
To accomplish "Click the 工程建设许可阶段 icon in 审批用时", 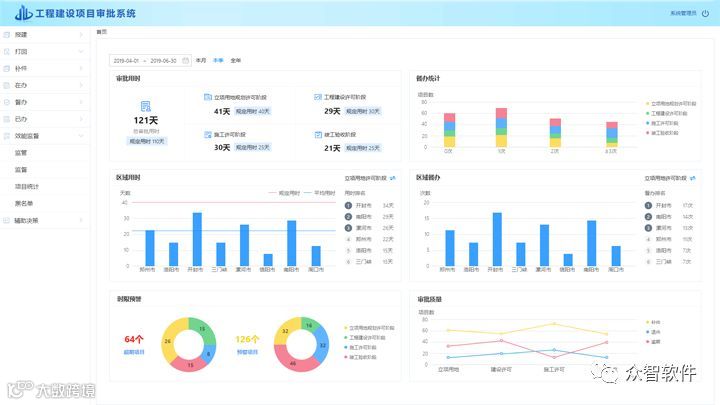I will point(318,97).
